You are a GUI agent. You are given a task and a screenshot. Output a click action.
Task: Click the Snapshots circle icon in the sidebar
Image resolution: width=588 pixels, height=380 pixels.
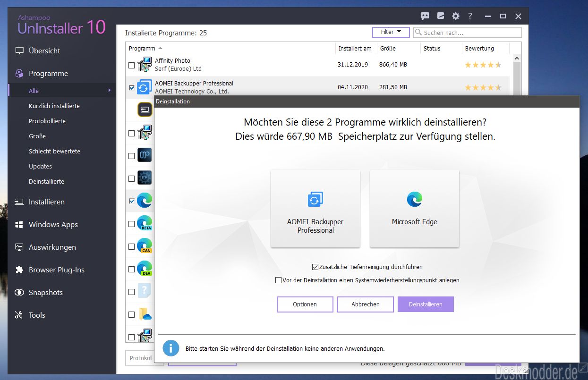point(19,292)
